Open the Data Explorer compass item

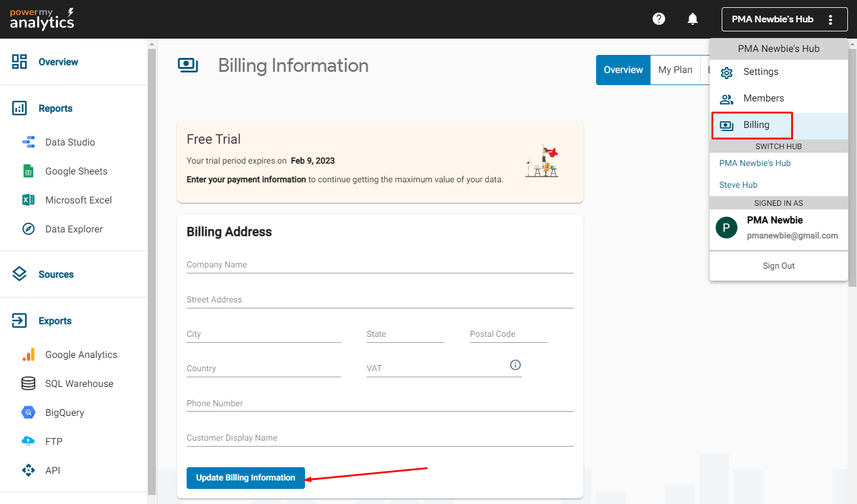pyautogui.click(x=74, y=229)
